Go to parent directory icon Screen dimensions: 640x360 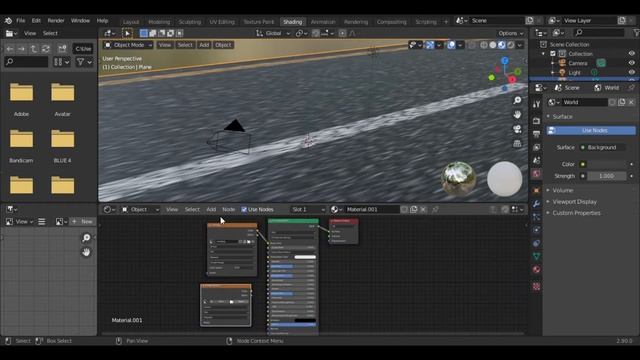coord(33,49)
